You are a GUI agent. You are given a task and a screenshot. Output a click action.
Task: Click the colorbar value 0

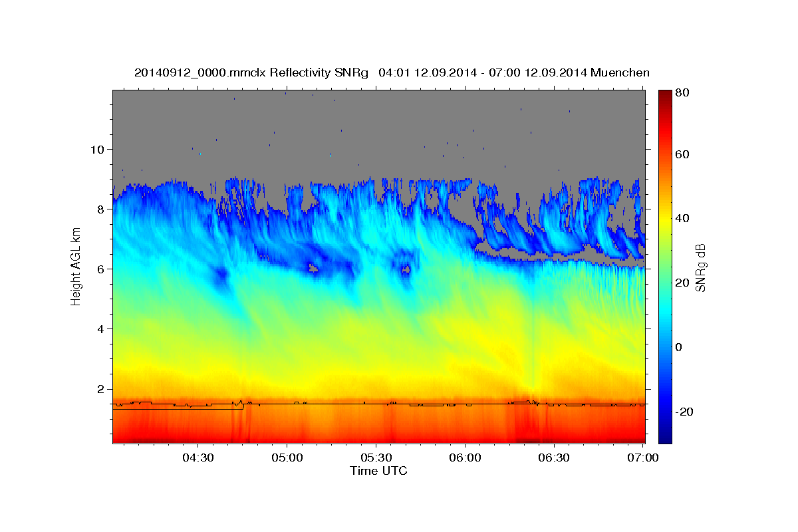(x=680, y=347)
